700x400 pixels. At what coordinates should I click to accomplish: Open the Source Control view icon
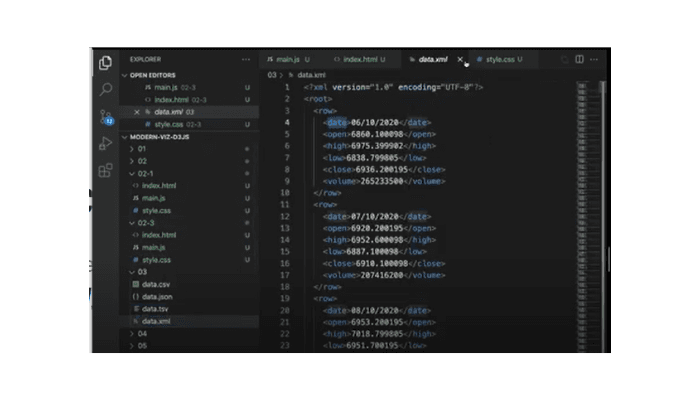106,117
